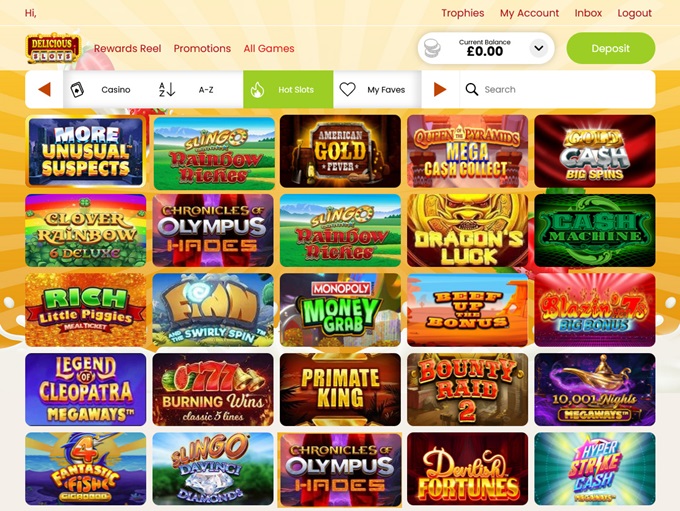Click the left category scroll arrow
The width and height of the screenshot is (680, 511).
point(44,89)
